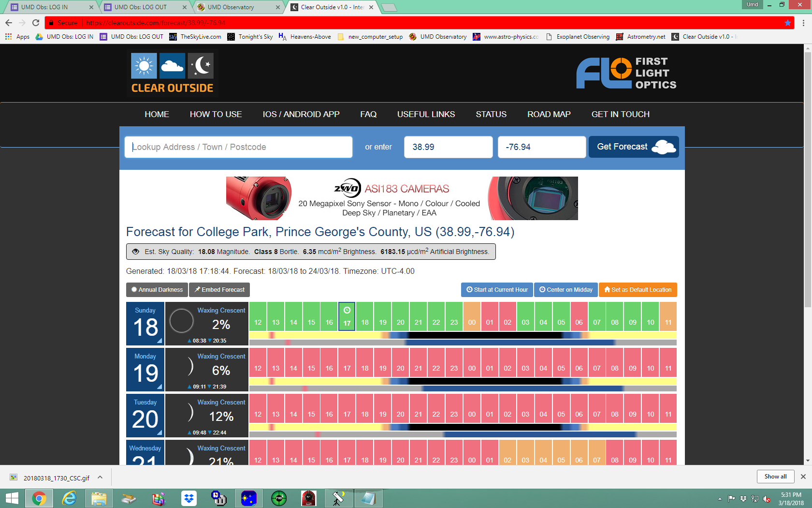The image size is (812, 508).
Task: Click the Lookup Address search field
Action: point(238,147)
